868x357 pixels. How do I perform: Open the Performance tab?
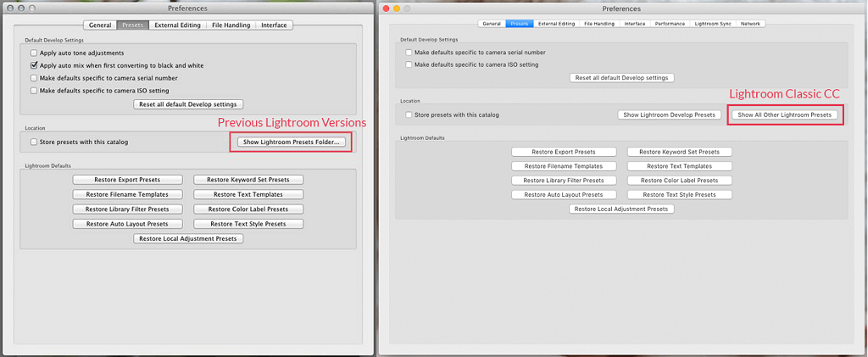point(670,24)
